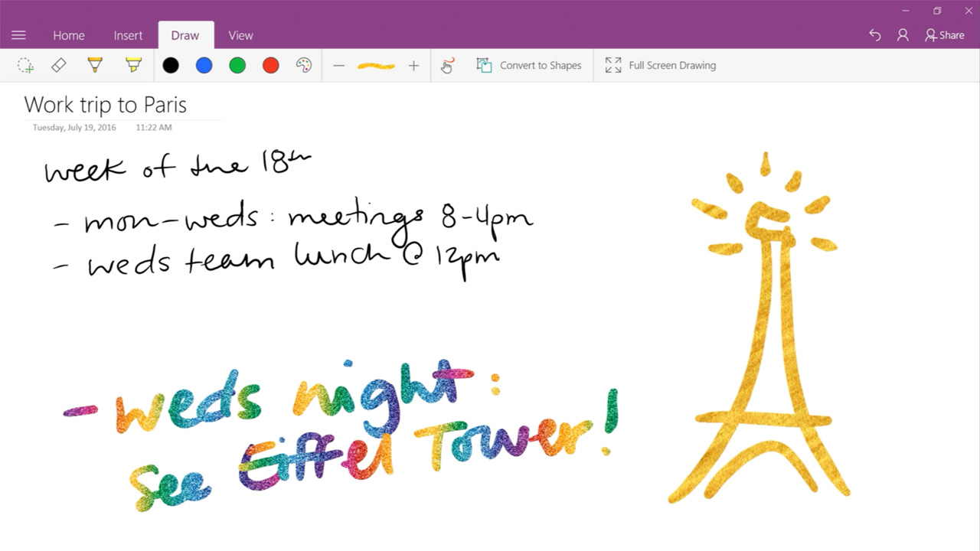This screenshot has height=551, width=980.
Task: Switch to the Insert tab
Action: click(128, 35)
